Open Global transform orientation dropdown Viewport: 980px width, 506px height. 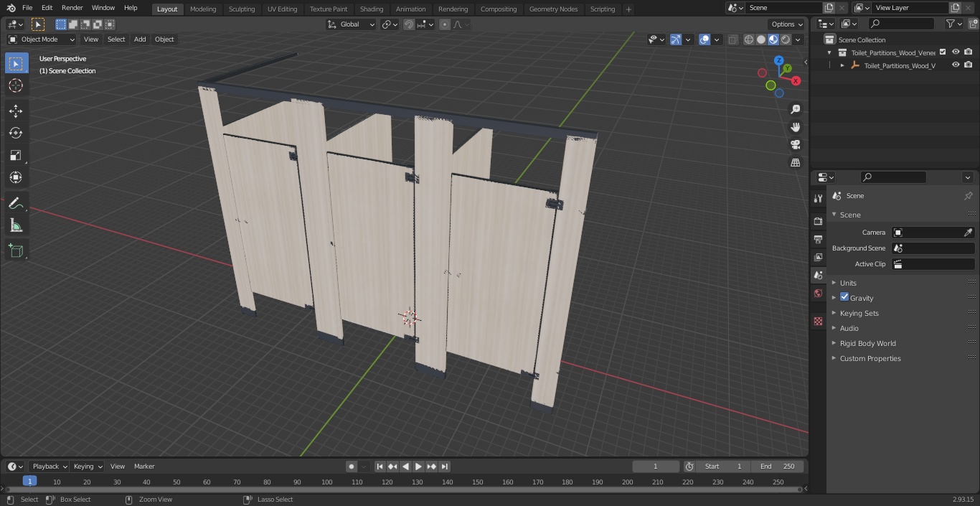(x=352, y=24)
